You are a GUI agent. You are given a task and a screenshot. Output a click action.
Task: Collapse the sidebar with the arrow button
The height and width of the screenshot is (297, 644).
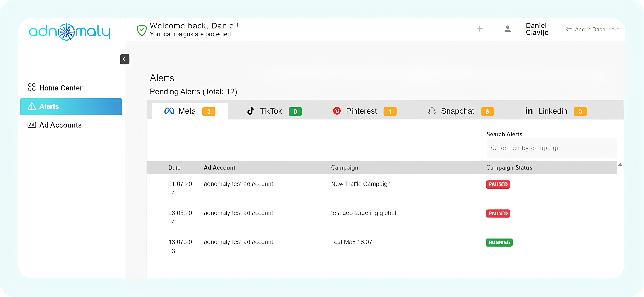pos(125,59)
